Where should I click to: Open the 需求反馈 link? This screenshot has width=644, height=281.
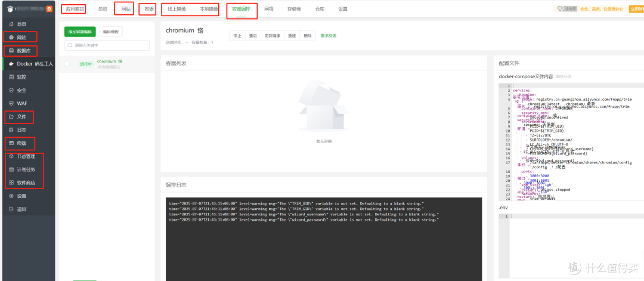pyautogui.click(x=329, y=36)
